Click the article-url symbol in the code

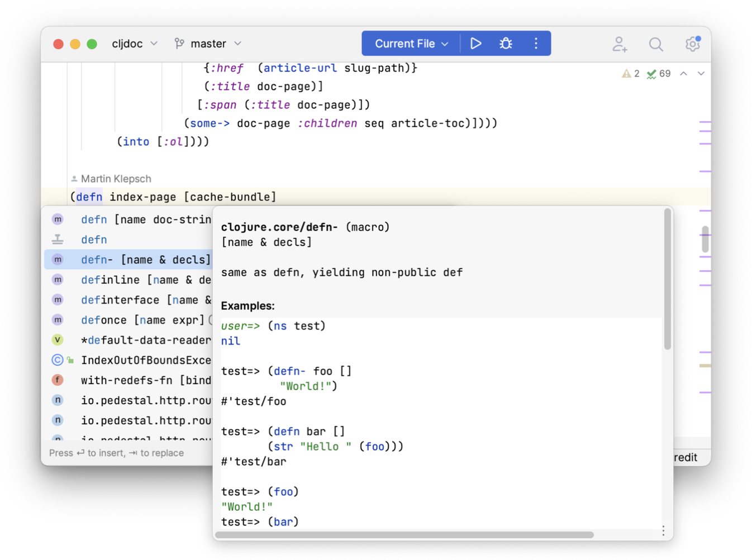coord(300,68)
